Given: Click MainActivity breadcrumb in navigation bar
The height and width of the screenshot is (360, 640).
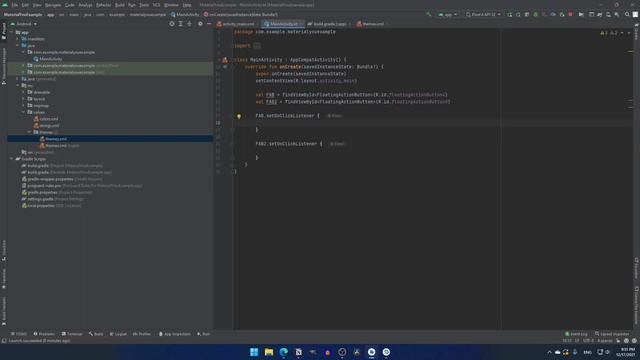Looking at the screenshot, I should point(185,15).
